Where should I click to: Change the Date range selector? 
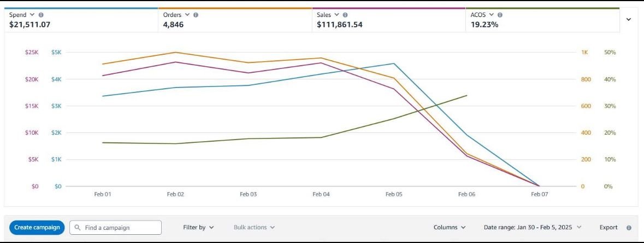tap(533, 228)
